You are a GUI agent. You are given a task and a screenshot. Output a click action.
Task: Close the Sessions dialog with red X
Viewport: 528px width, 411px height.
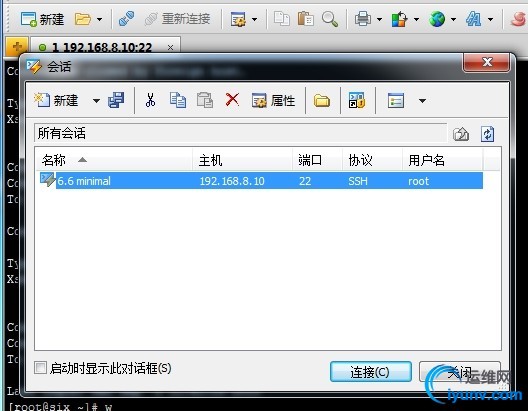(487, 62)
